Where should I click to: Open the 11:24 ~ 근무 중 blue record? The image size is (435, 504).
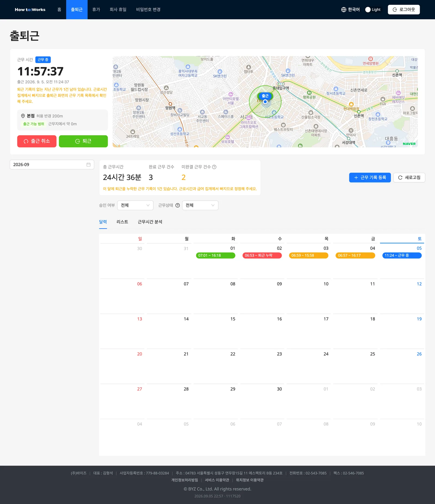point(402,255)
